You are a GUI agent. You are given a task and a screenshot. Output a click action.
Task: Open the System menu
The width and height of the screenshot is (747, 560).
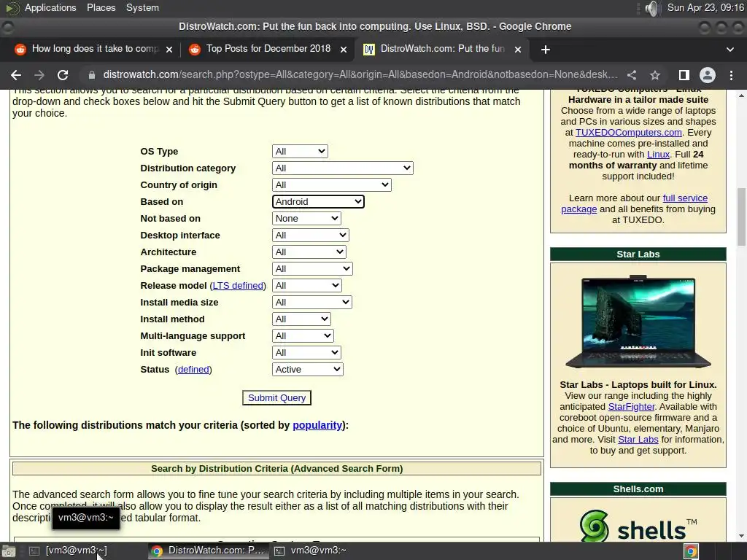point(142,7)
